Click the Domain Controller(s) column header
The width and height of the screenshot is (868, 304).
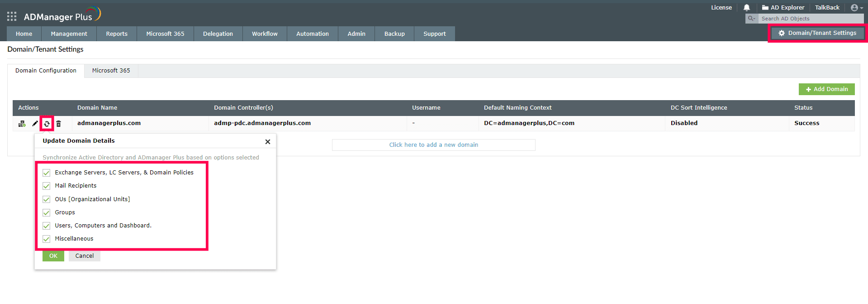(x=243, y=108)
